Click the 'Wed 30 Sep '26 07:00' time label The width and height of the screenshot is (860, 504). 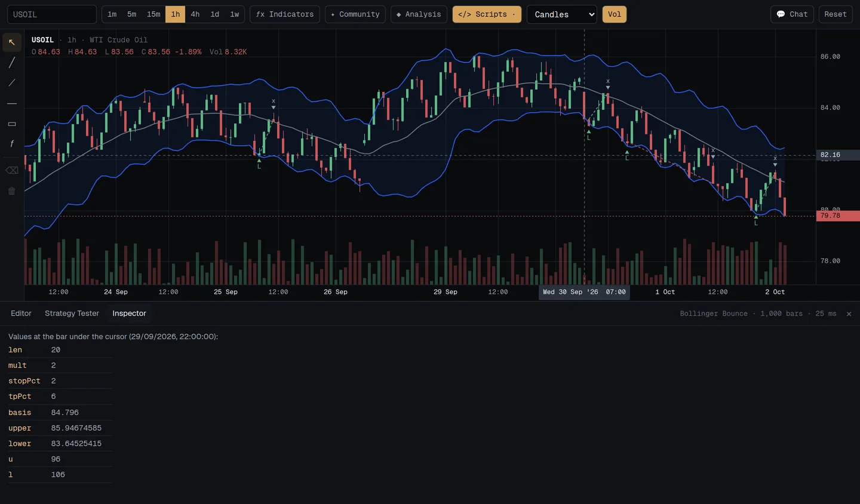click(x=584, y=292)
